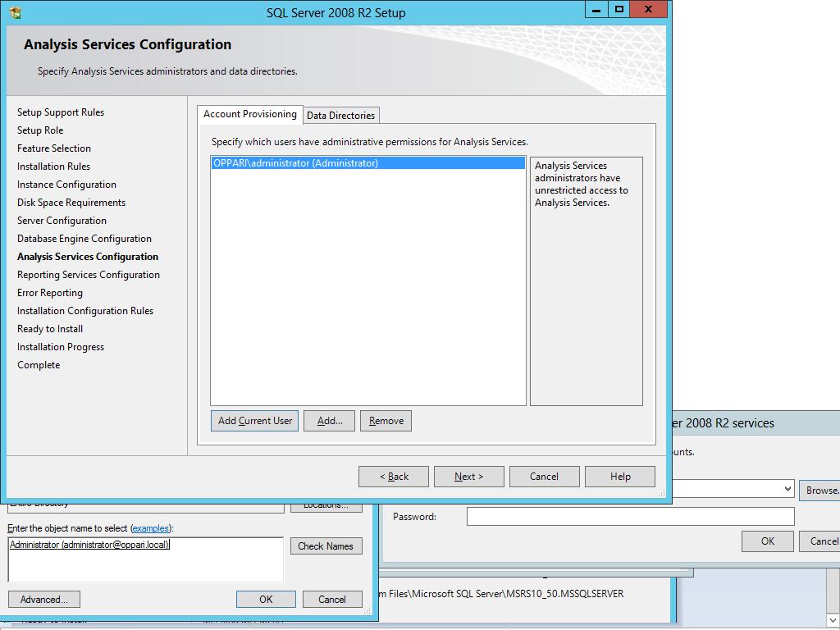
Task: Open Help in the setup wizard
Action: tap(620, 477)
